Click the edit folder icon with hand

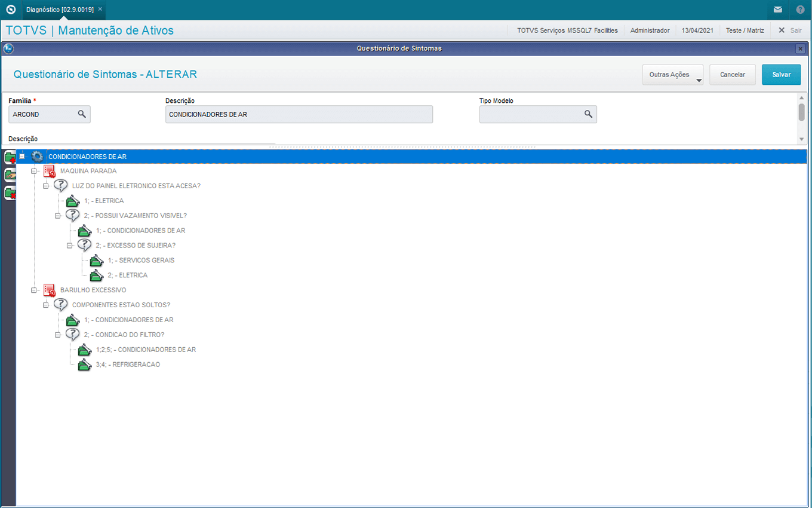(10, 175)
